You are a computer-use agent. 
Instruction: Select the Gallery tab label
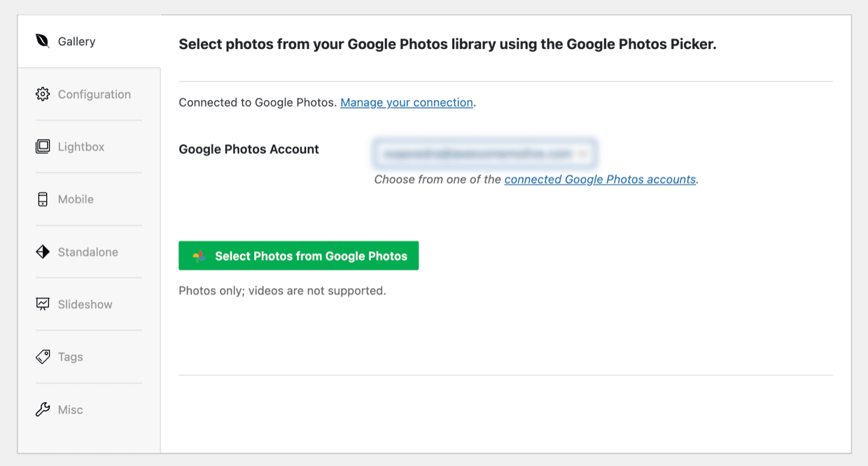[76, 41]
